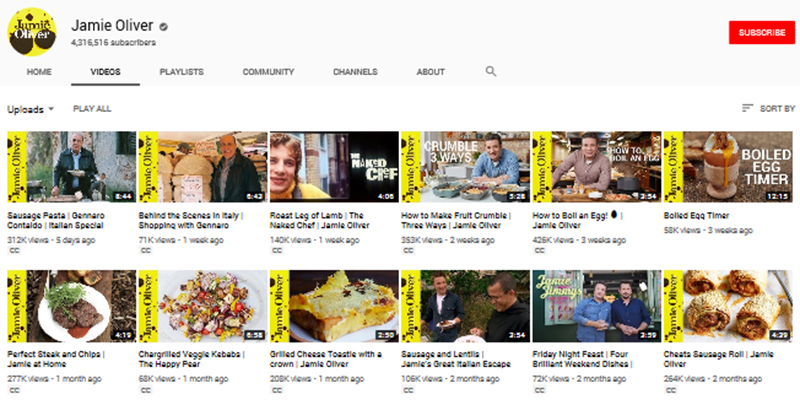Click '58K views · 3 weeks ago' text
Screen dimensions: 800x405
pos(708,230)
